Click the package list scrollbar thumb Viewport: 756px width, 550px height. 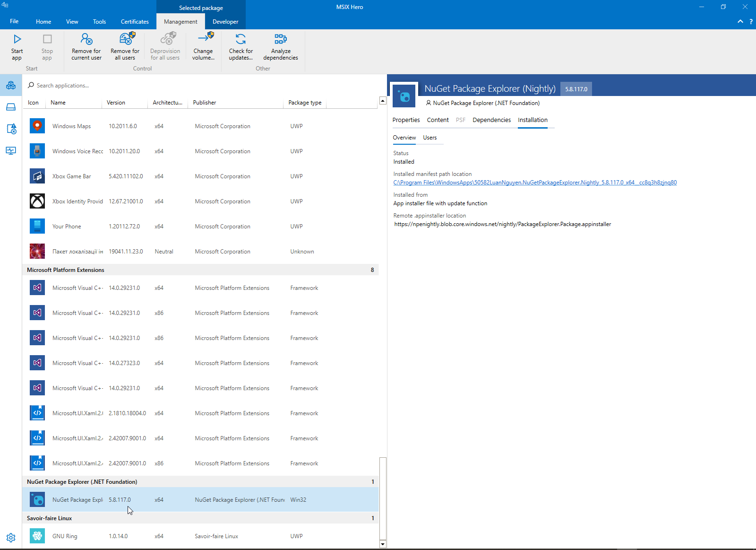coord(383,498)
